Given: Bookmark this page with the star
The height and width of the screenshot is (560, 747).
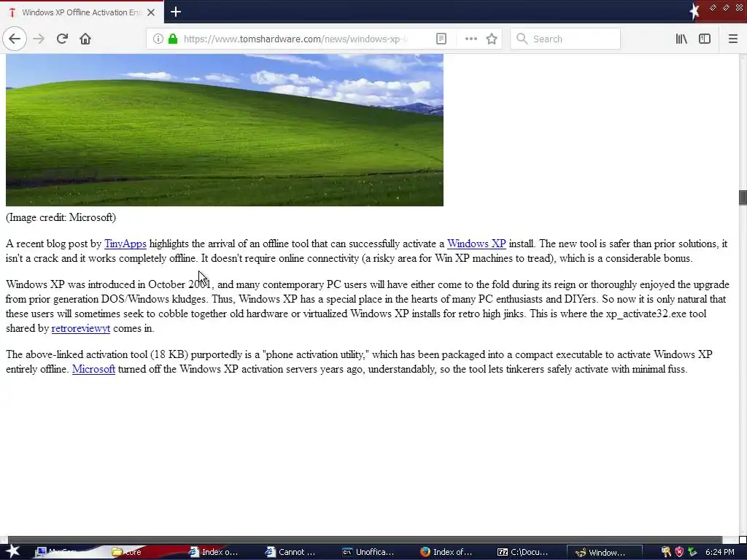Looking at the screenshot, I should (492, 39).
